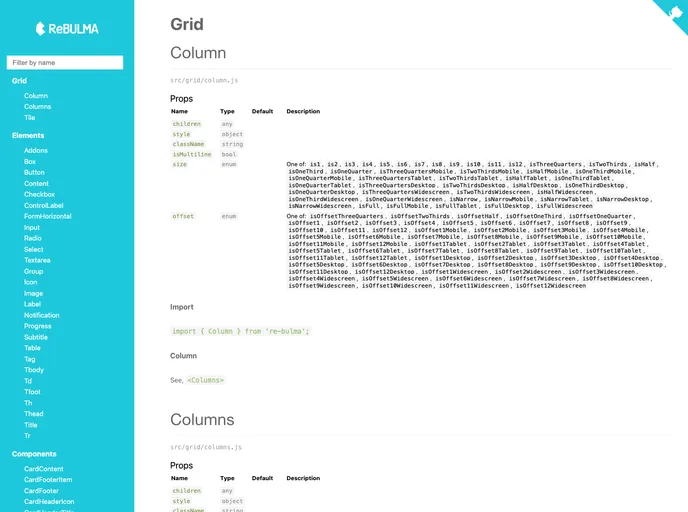
Task: Open CardContent under Components
Action: pos(44,469)
